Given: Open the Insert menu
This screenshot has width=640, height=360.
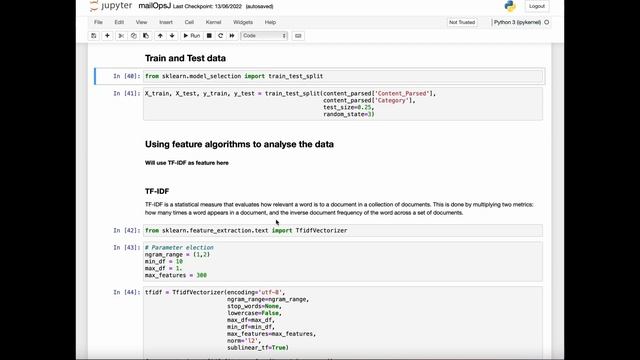Looking at the screenshot, I should (x=166, y=22).
